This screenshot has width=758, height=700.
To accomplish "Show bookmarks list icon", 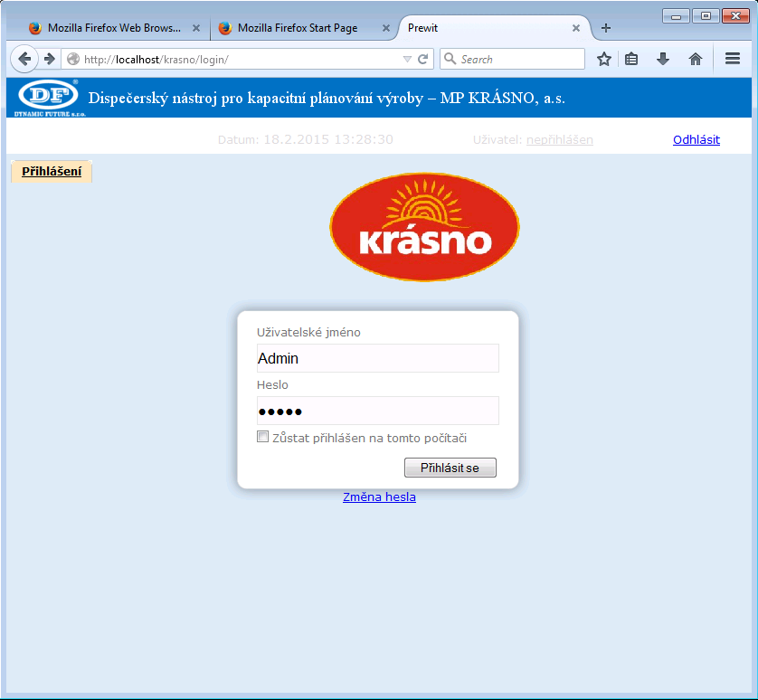I will click(x=631, y=59).
